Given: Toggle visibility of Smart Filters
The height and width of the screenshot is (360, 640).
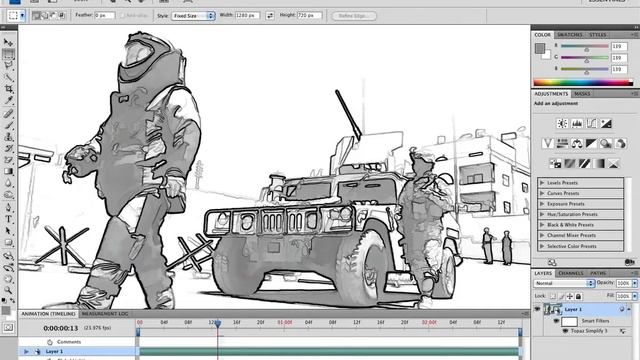Looking at the screenshot, I should point(556,321).
